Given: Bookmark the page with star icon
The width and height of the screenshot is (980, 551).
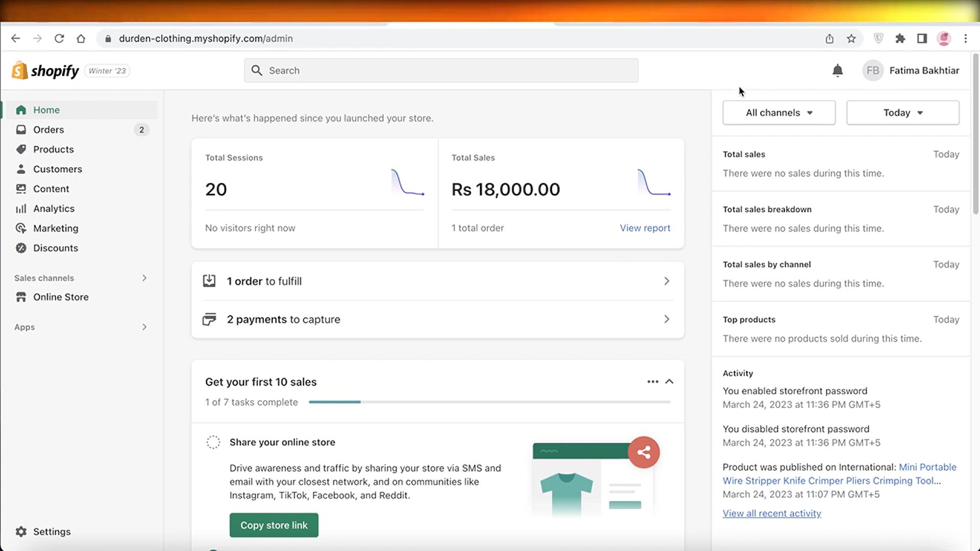Looking at the screenshot, I should (x=851, y=38).
